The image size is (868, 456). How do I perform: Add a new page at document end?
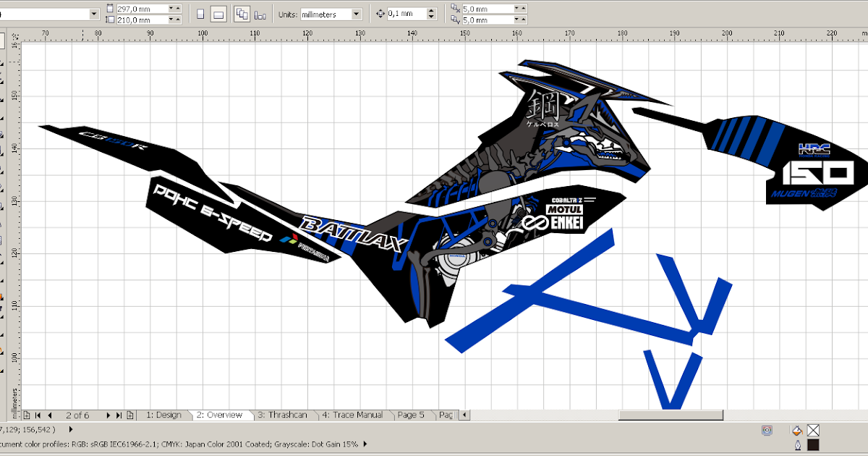[x=130, y=415]
